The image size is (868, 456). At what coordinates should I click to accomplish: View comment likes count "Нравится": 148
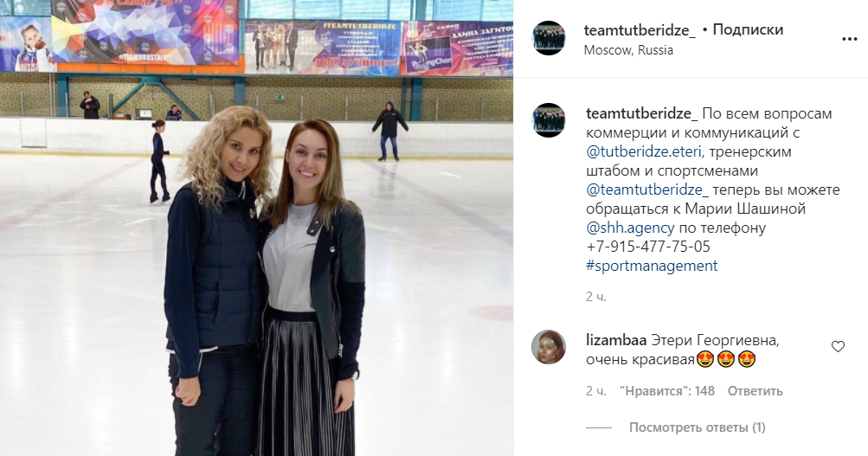667,391
